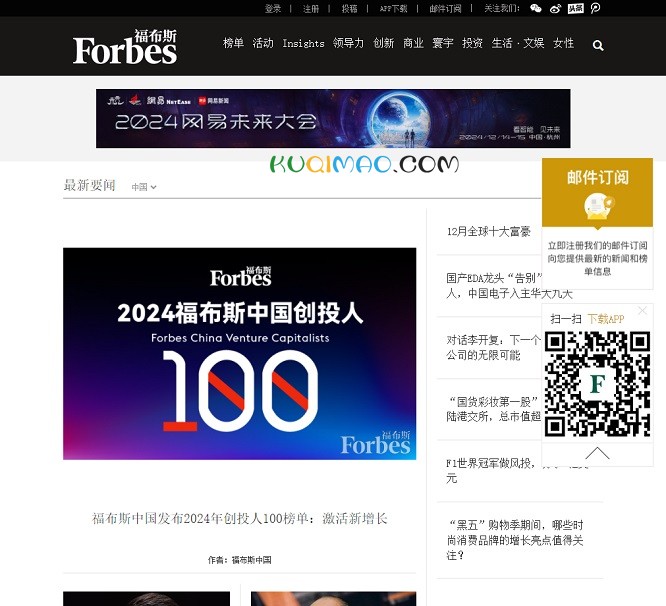Open "黑五"购物季期间 news article
This screenshot has height=606, width=666.
(515, 540)
